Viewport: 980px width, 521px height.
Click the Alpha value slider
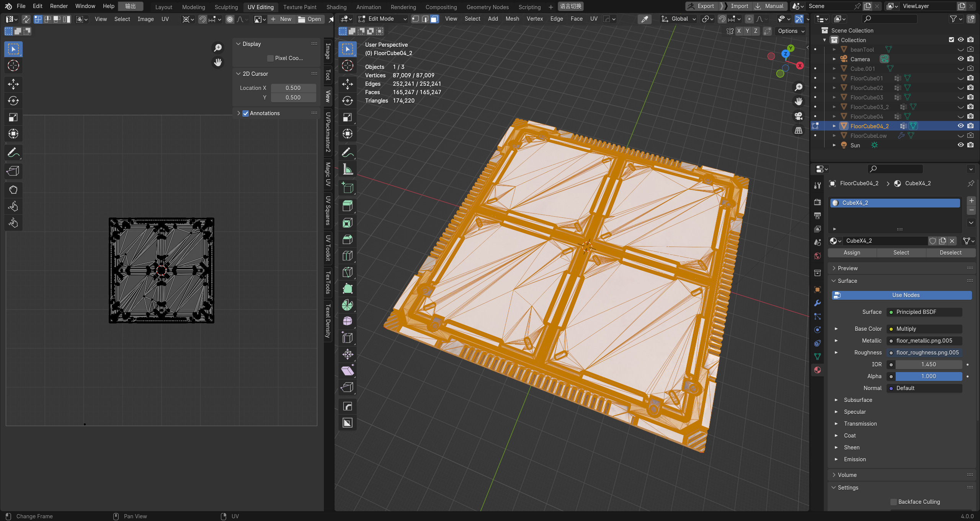pyautogui.click(x=928, y=376)
